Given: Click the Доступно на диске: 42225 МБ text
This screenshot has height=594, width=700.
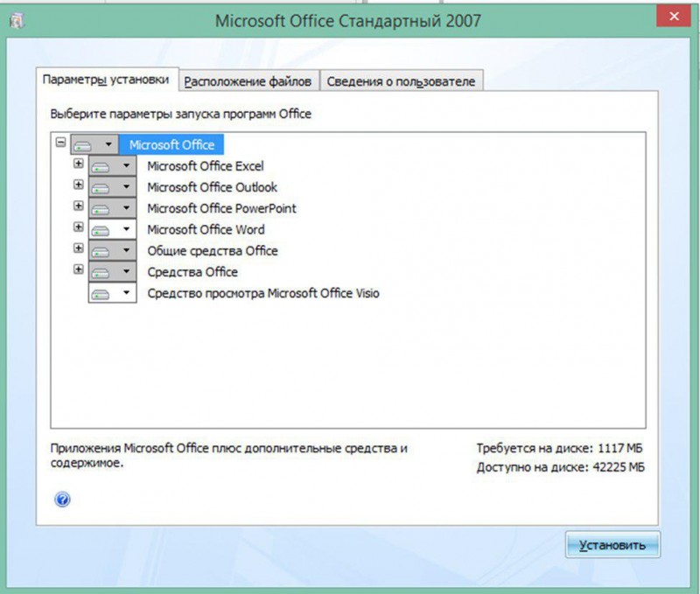Looking at the screenshot, I should click(x=561, y=467).
